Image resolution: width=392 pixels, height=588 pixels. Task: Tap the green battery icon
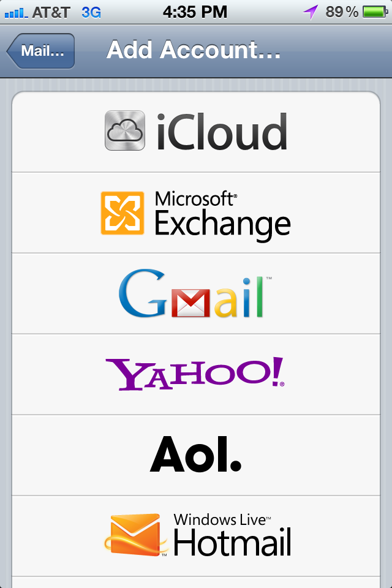point(375,12)
